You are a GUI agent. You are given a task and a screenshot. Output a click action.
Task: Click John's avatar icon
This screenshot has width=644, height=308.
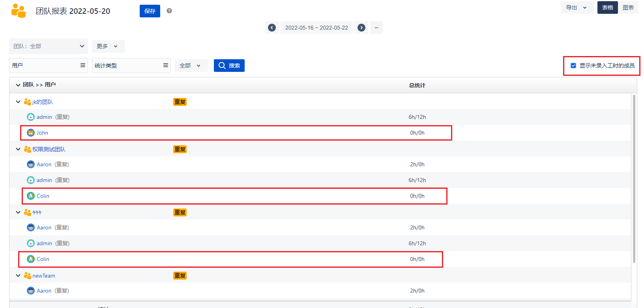[31, 133]
